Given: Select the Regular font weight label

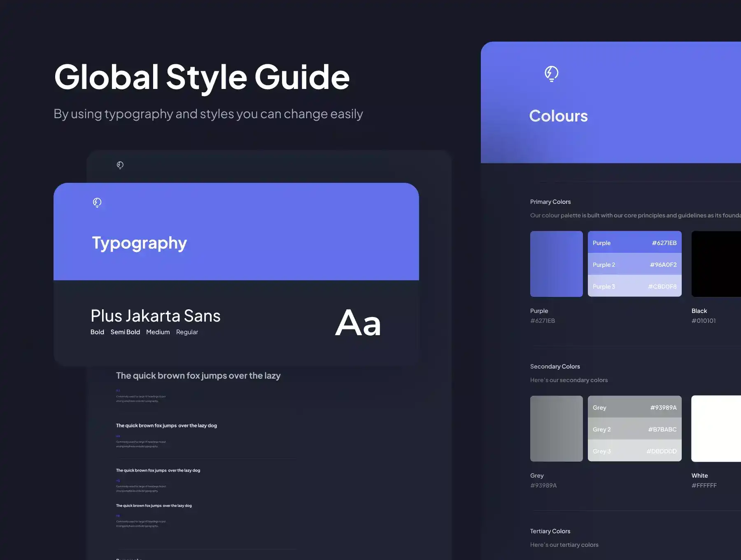Looking at the screenshot, I should tap(187, 332).
